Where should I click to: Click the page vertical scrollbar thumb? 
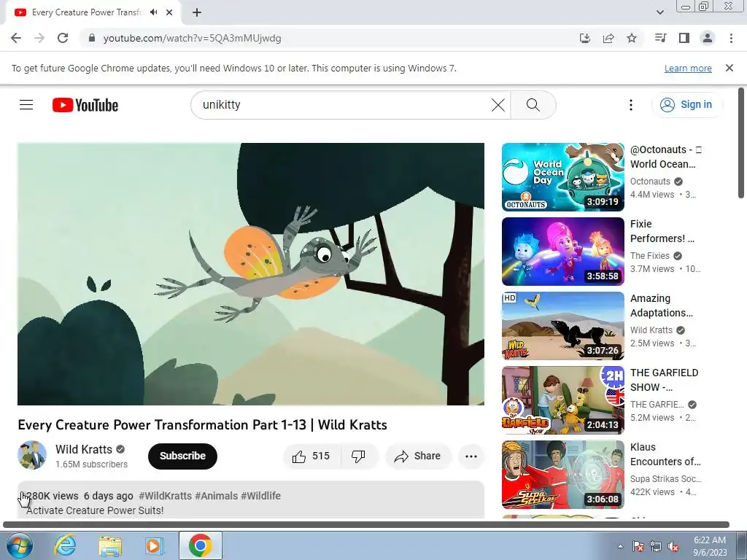[x=741, y=143]
